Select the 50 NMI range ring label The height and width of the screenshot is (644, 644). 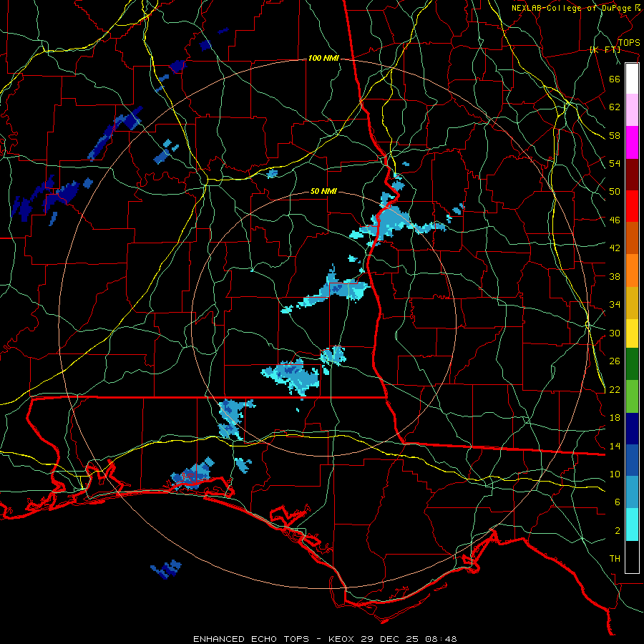click(x=323, y=191)
